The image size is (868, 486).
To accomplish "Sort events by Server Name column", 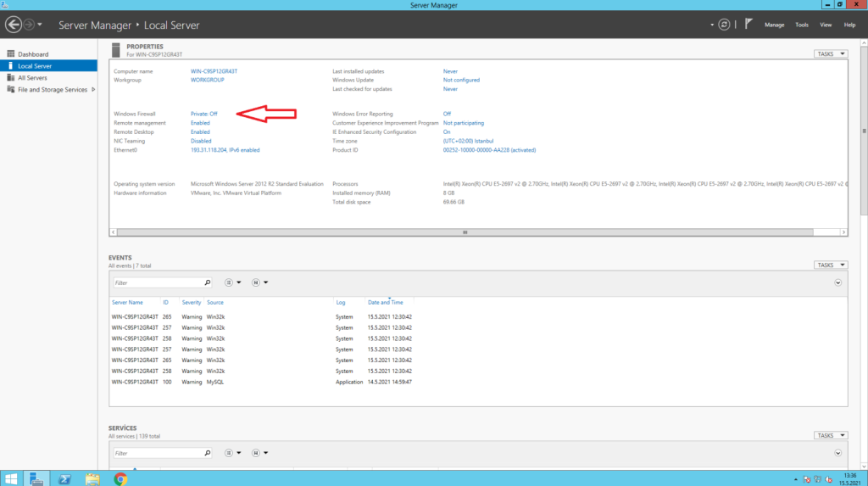I will [x=127, y=303].
